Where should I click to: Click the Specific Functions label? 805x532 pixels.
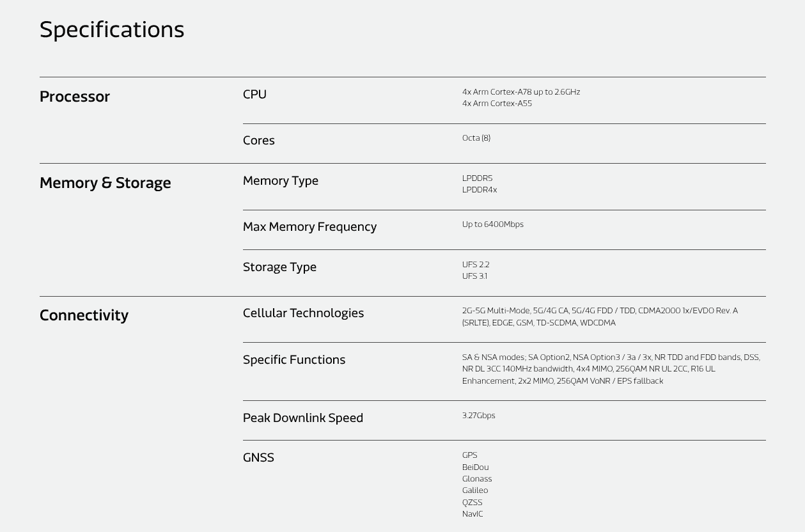pos(293,360)
